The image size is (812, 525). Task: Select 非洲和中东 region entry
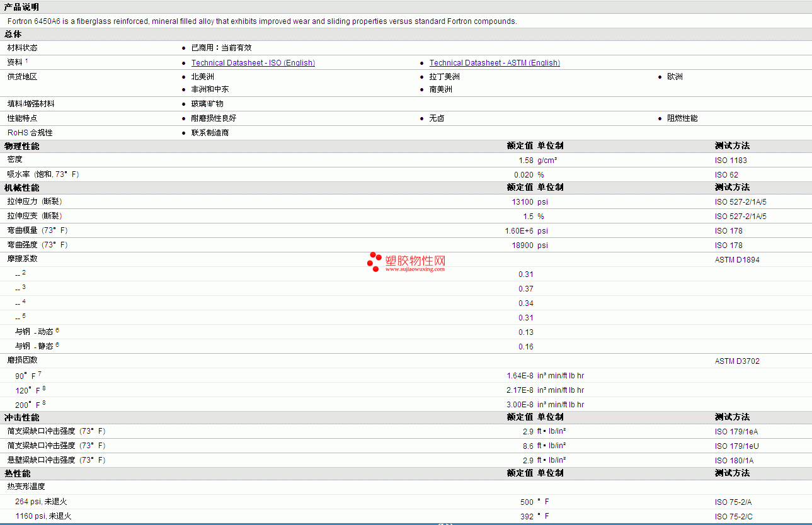pos(210,89)
